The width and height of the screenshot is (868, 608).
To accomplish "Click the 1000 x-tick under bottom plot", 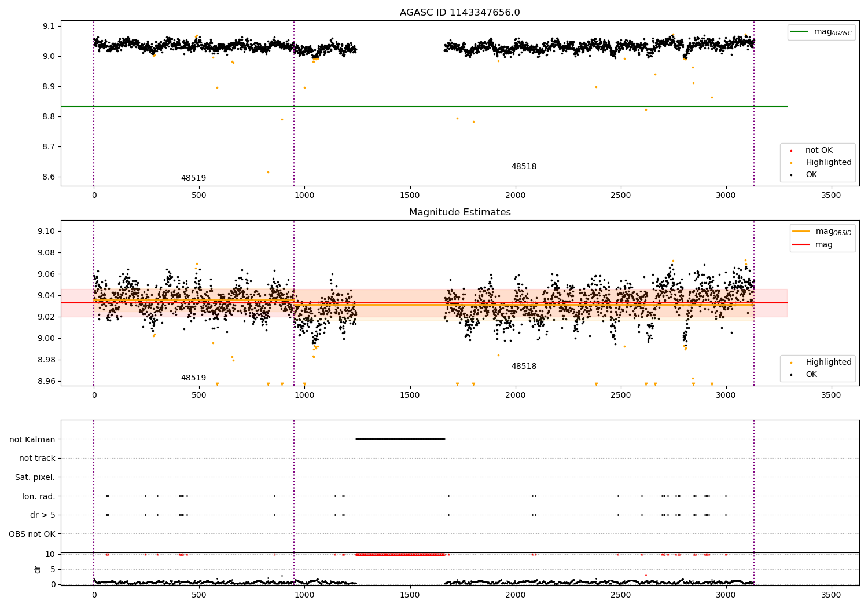I will pyautogui.click(x=304, y=595).
